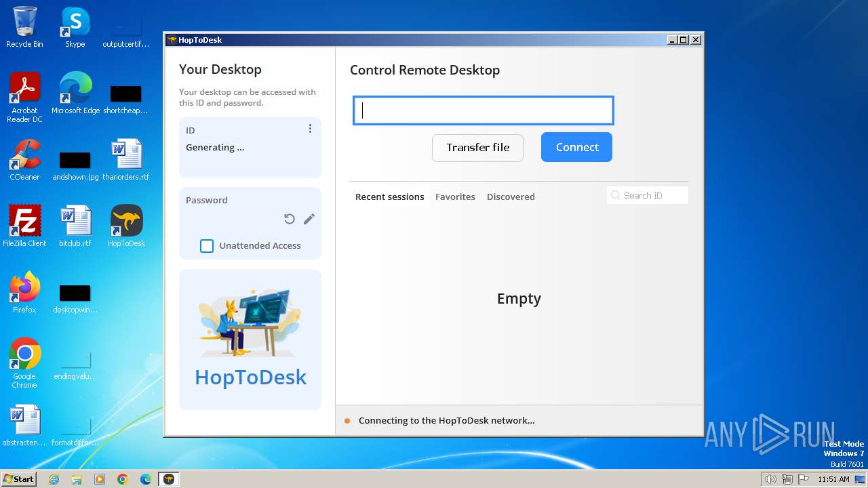Switch to the Recent sessions tab

tap(390, 197)
